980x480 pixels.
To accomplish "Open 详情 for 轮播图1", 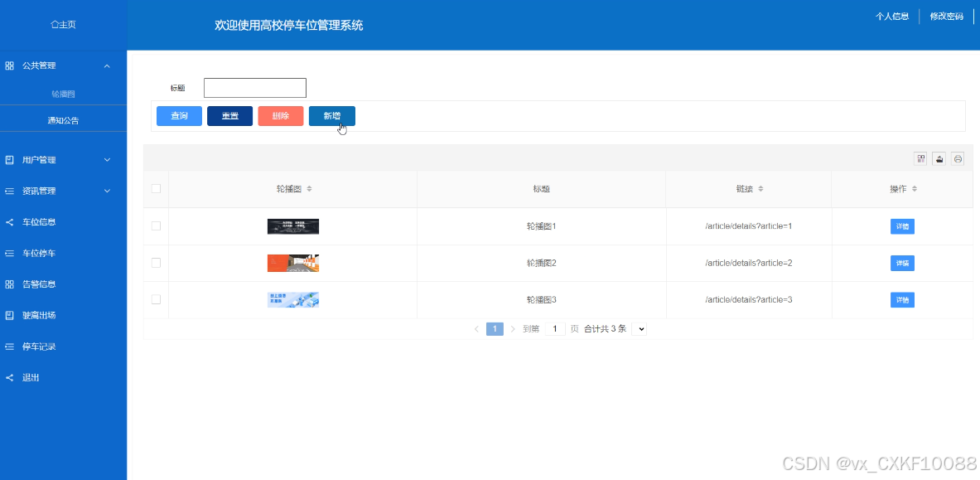I will tap(902, 226).
